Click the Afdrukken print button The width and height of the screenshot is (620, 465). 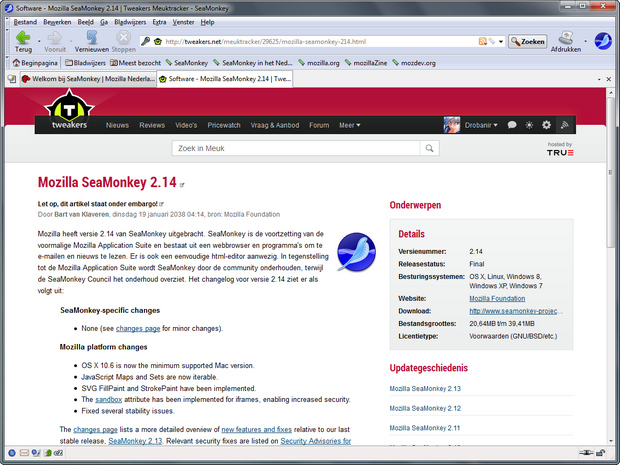coord(566,42)
